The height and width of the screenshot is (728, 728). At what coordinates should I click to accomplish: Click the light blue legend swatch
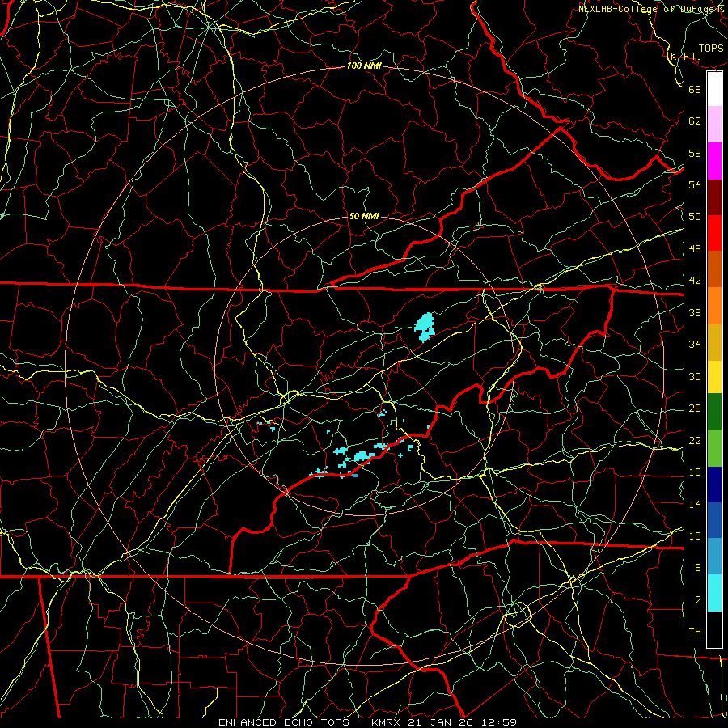[714, 557]
